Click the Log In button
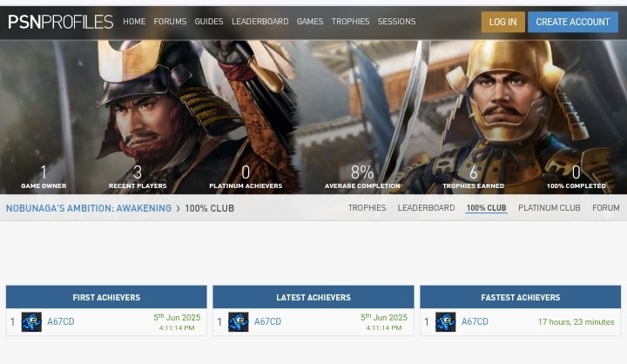The height and width of the screenshot is (364, 627). click(503, 22)
